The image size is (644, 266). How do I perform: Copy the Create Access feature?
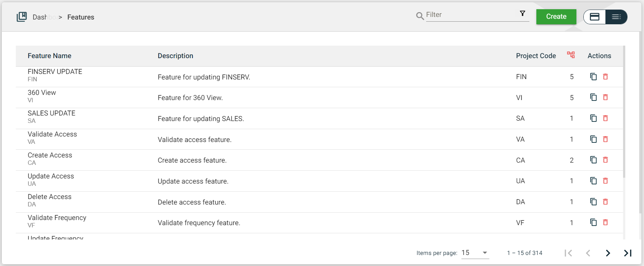[593, 160]
